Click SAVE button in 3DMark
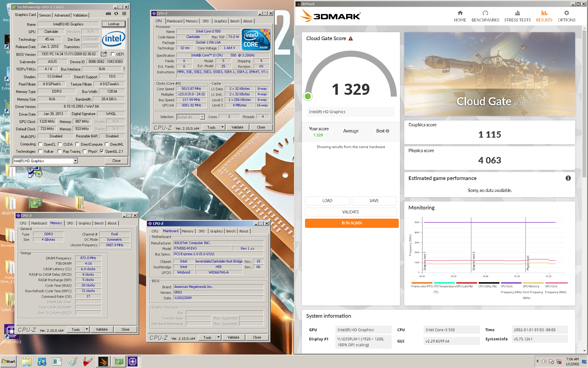588x368 pixels. coord(374,201)
